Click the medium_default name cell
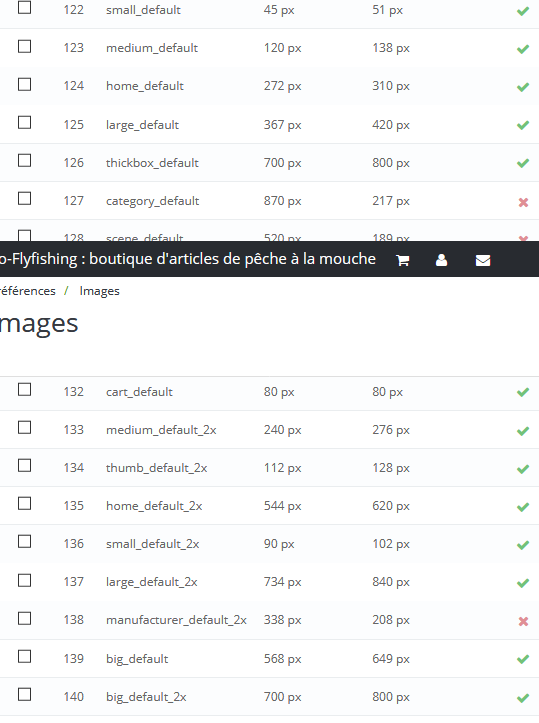539x723 pixels. pyautogui.click(x=152, y=48)
